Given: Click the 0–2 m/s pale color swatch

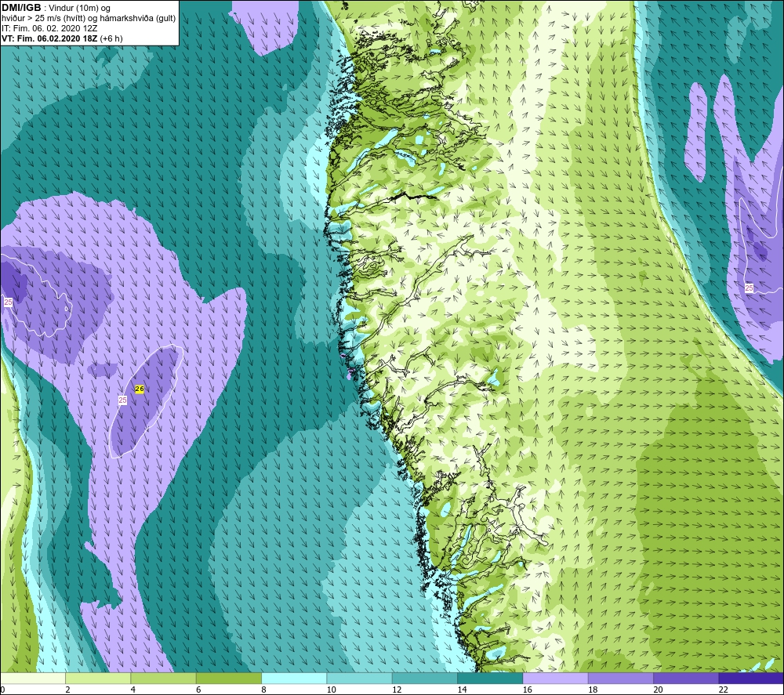Looking at the screenshot, I should [32, 678].
